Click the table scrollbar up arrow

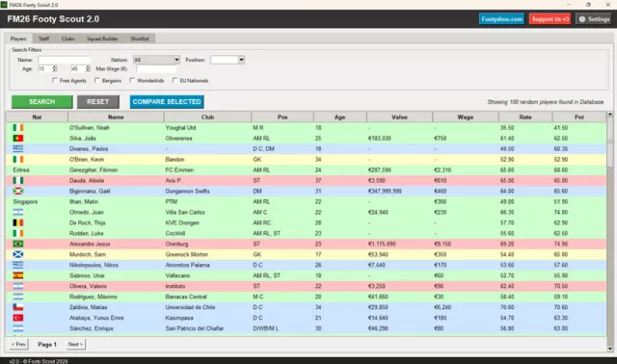coord(610,115)
